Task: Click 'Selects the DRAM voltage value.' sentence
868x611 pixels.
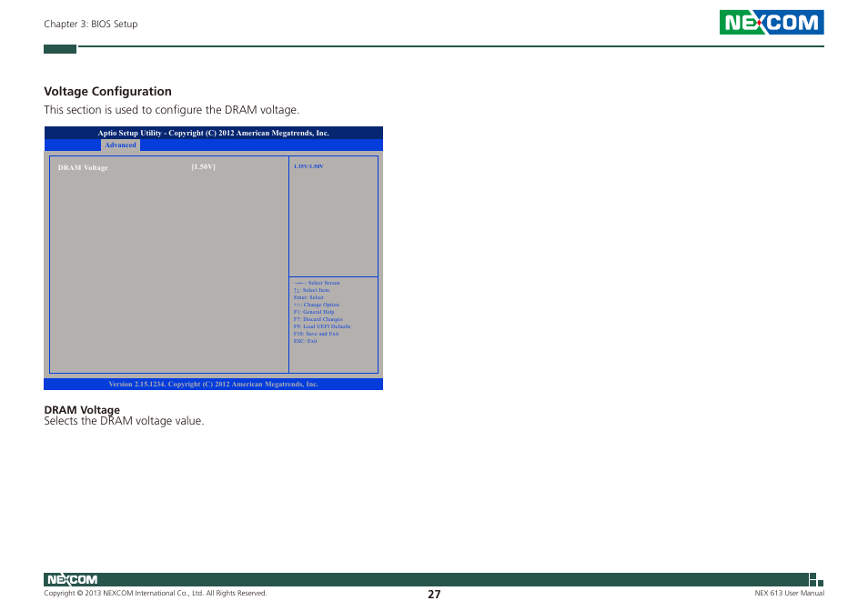Action: tap(124, 421)
